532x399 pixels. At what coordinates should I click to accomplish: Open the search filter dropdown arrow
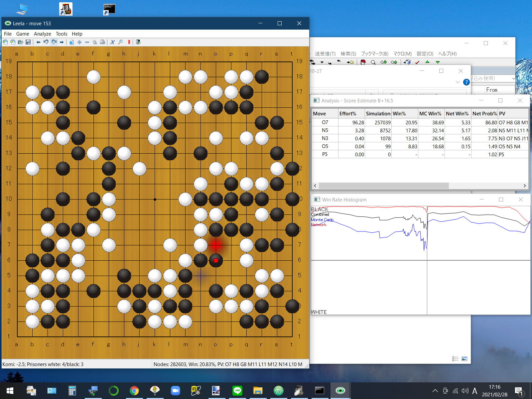[x=513, y=78]
